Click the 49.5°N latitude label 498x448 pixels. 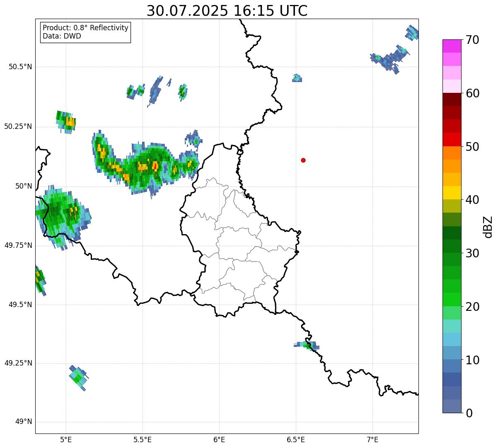(20, 305)
